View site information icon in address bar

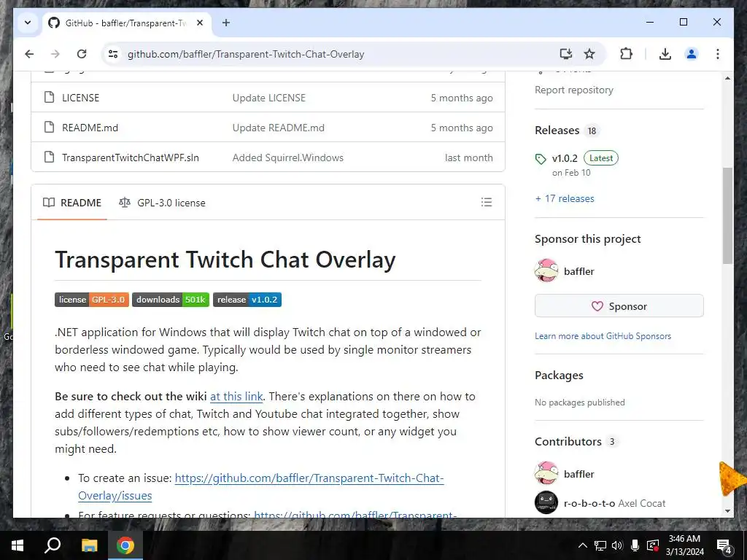coord(113,54)
